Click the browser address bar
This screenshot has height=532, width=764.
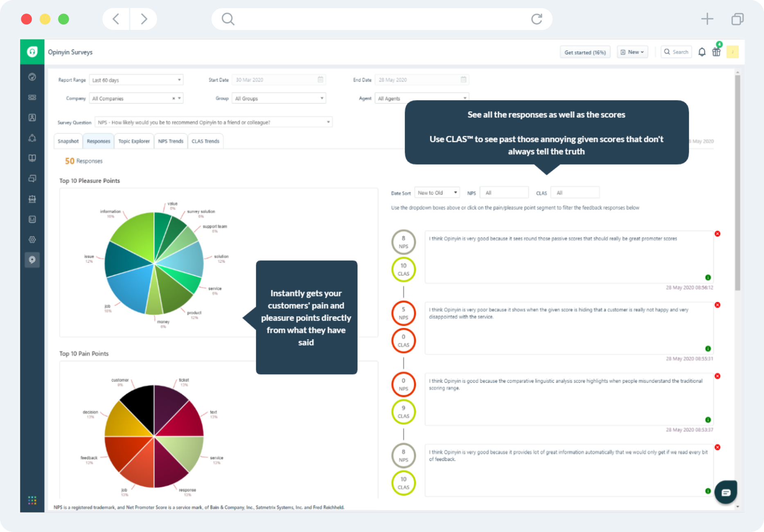point(382,19)
